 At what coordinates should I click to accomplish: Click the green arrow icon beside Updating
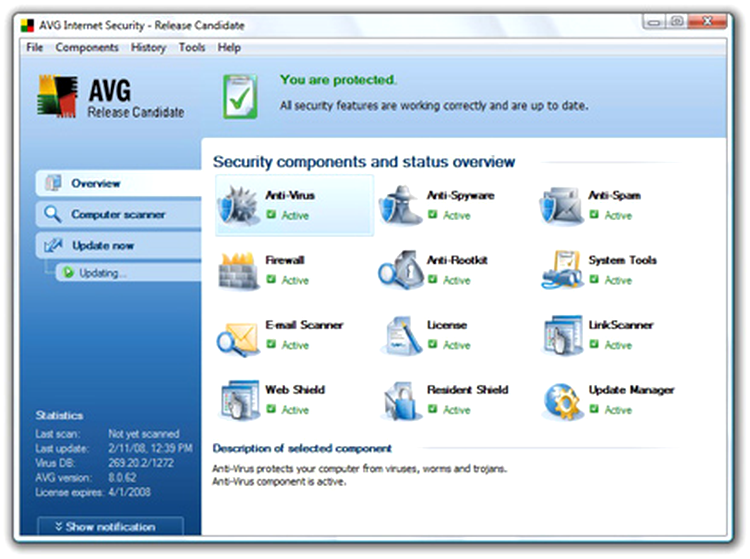(x=68, y=272)
